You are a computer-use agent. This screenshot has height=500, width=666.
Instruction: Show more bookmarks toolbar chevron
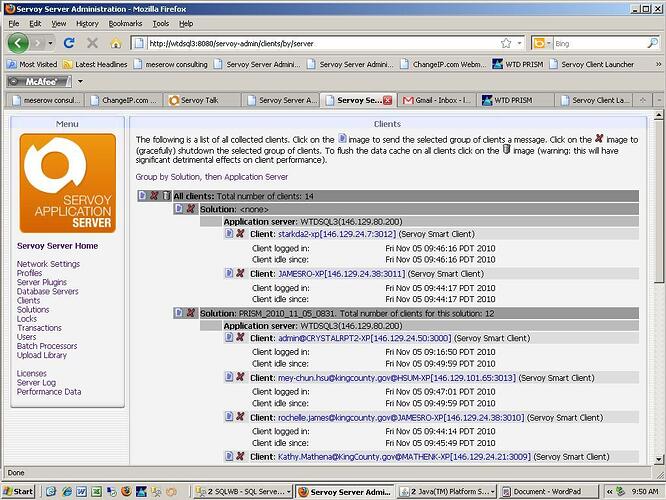[658, 64]
